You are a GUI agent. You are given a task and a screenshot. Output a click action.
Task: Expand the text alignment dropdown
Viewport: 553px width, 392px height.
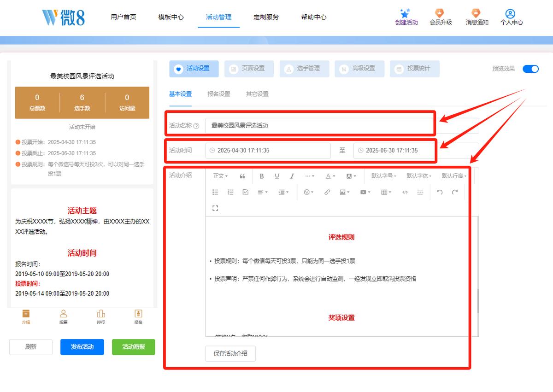pos(263,192)
